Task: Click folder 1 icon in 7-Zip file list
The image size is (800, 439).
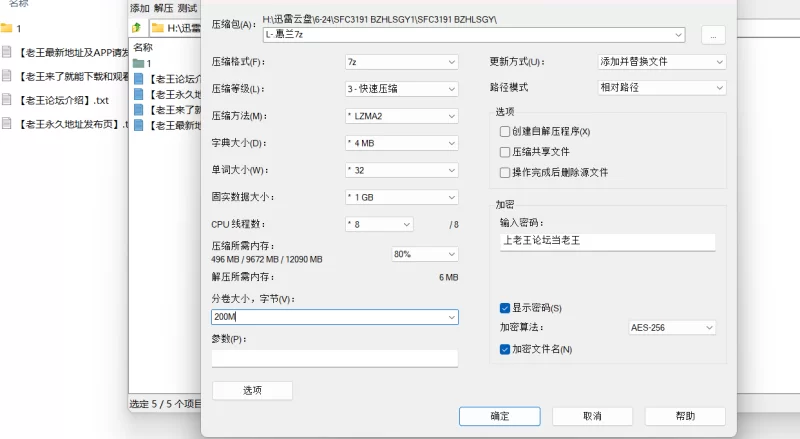Action: [x=138, y=64]
